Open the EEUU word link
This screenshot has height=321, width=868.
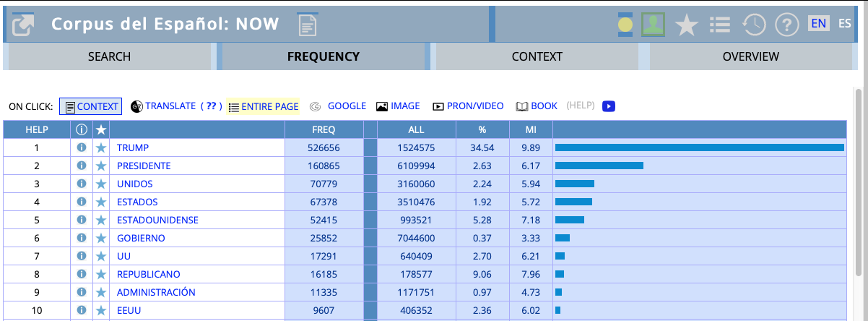tap(129, 310)
